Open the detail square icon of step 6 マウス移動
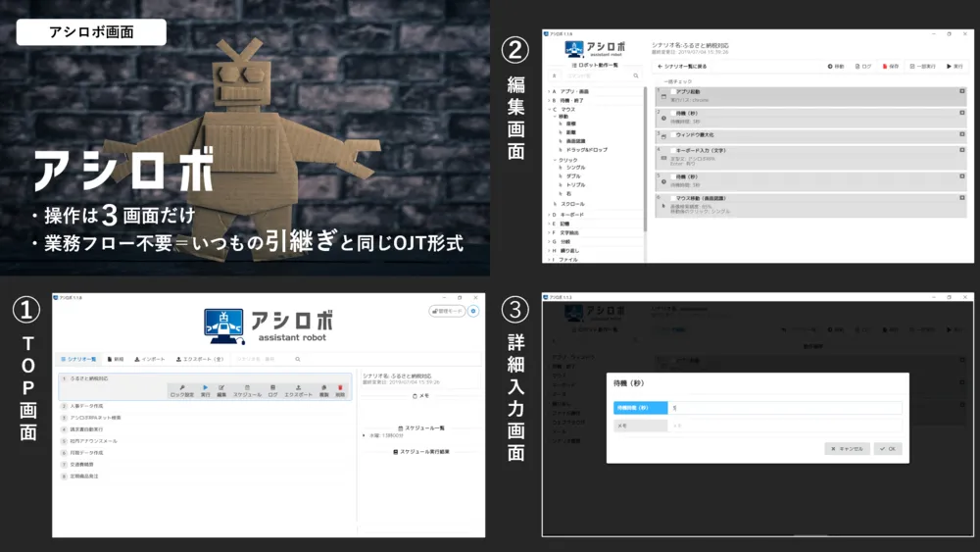Screen dimensions: 980x552 pos(962,197)
